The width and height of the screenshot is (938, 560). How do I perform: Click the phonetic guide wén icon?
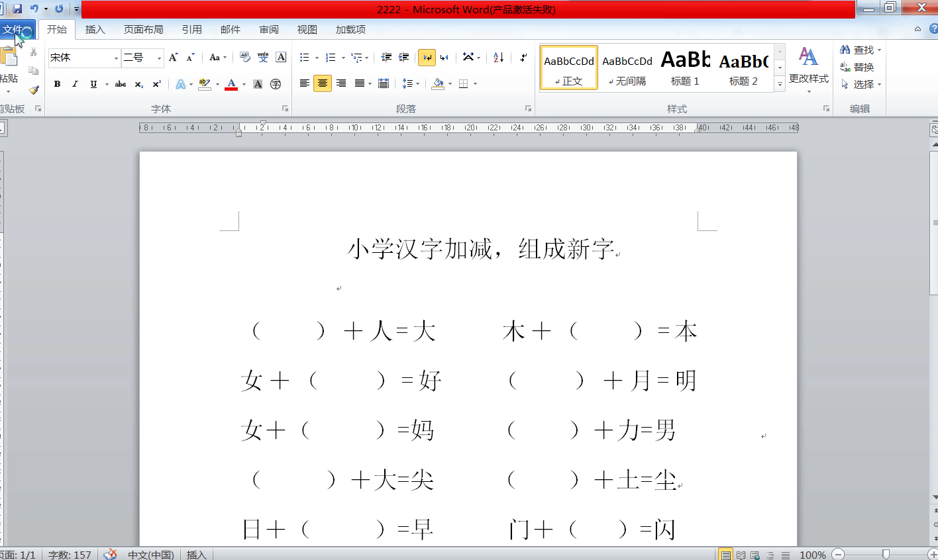263,58
